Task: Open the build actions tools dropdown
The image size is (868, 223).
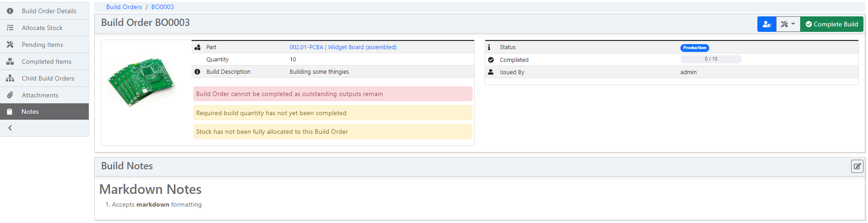Action: pos(788,25)
